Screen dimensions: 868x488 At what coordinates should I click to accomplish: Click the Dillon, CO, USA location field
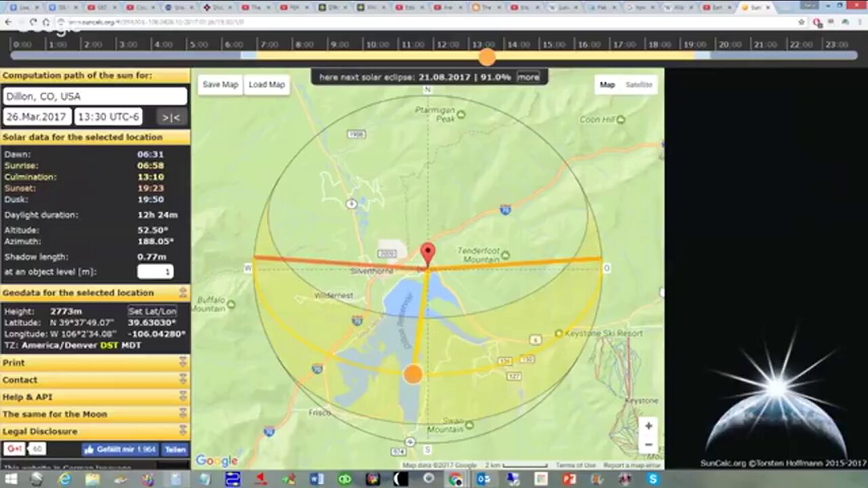95,96
